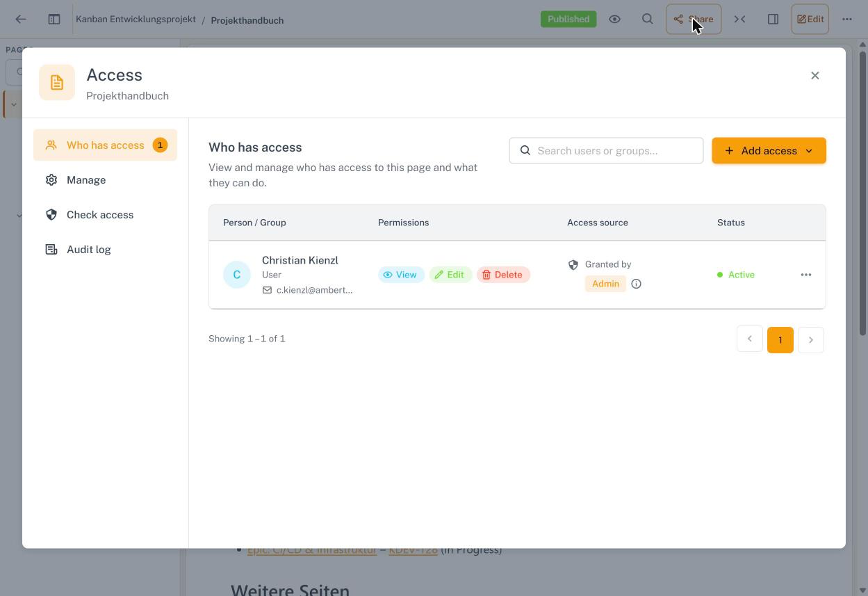Click the c.kienzl email address
This screenshot has width=868, height=596.
314,290
